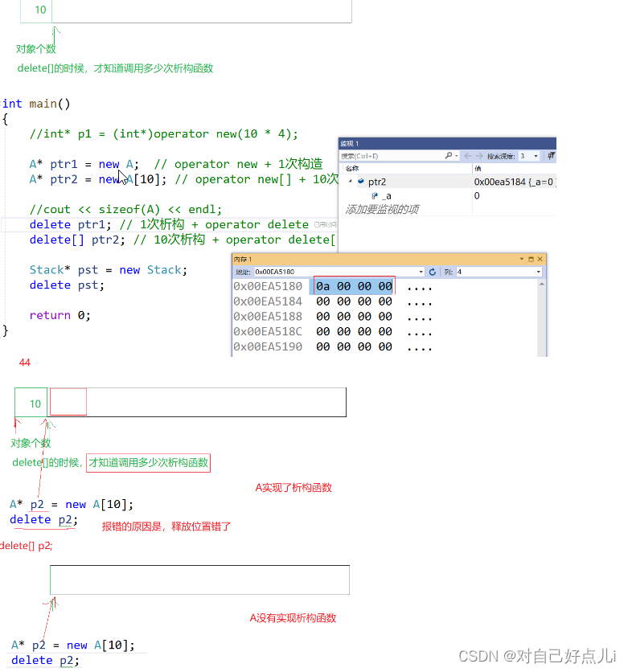
Task: Click the red text 'delete[] p2;'
Action: [27, 546]
